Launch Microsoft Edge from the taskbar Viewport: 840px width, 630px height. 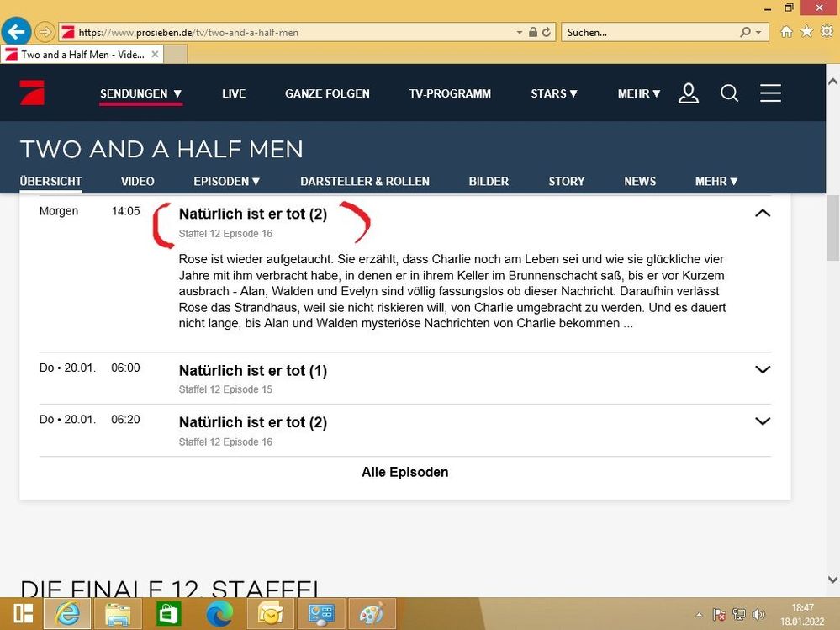(x=219, y=613)
